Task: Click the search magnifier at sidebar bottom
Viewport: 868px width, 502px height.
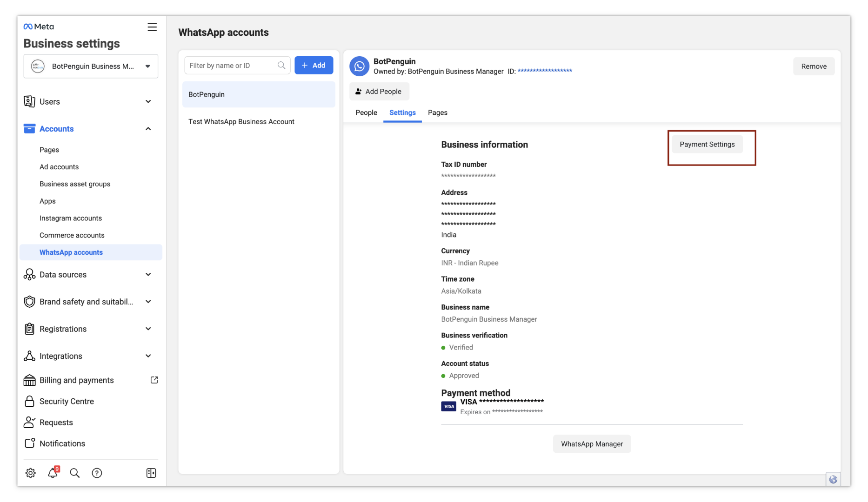Action: (x=74, y=473)
